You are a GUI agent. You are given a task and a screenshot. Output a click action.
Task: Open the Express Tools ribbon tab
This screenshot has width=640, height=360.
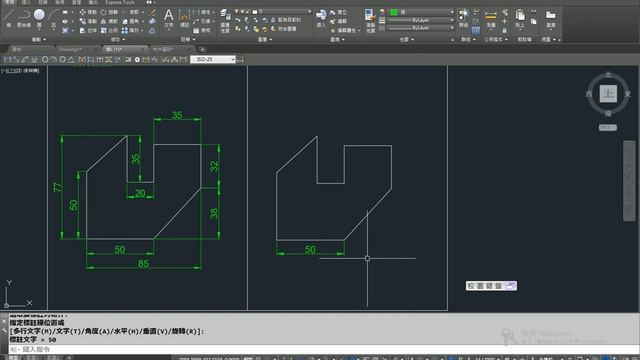pos(120,2)
